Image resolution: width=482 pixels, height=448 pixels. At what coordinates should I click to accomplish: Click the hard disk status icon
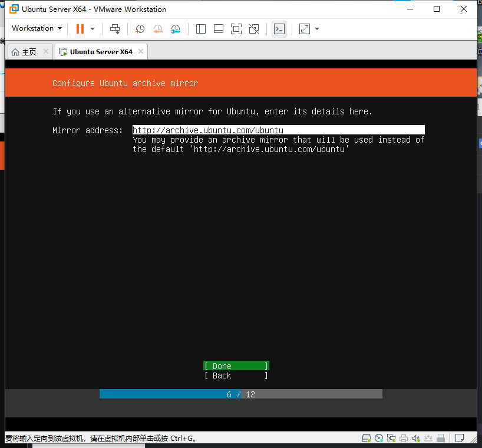(367, 438)
